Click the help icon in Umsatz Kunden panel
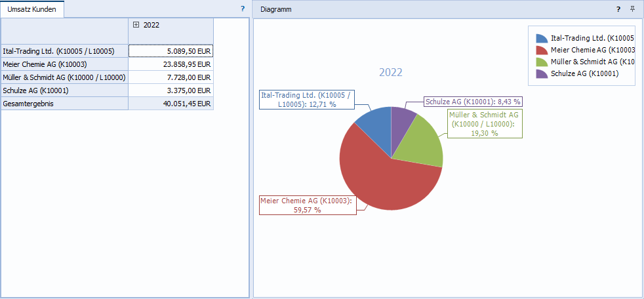This screenshot has width=644, height=299. 243,9
